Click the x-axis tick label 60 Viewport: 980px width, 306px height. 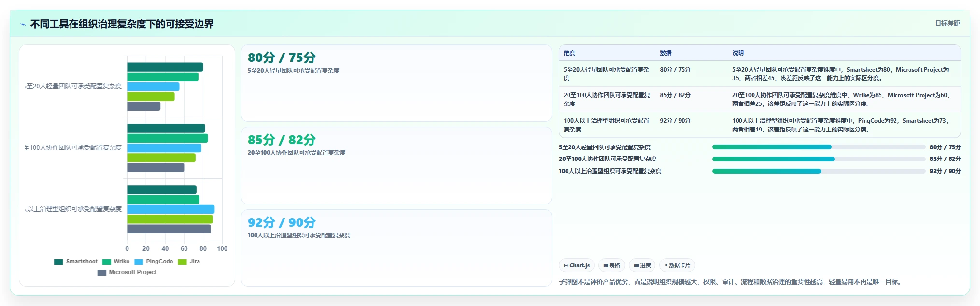point(184,248)
